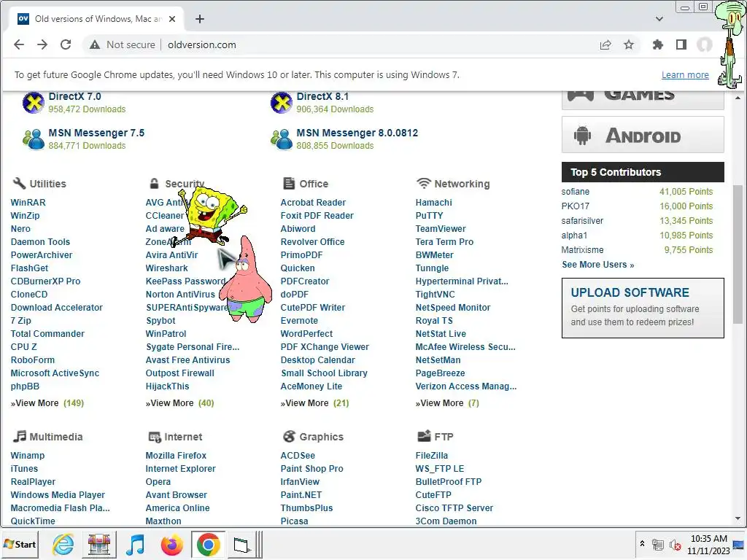Image resolution: width=747 pixels, height=560 pixels.
Task: Open the ACDSee link
Action: [298, 456]
